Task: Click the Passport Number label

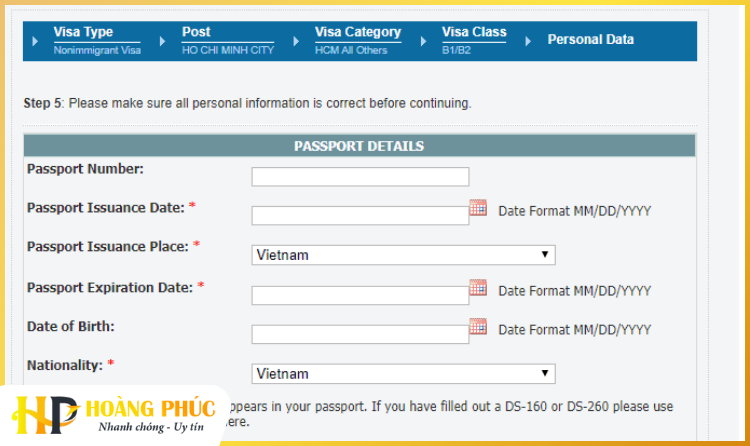Action: [85, 168]
